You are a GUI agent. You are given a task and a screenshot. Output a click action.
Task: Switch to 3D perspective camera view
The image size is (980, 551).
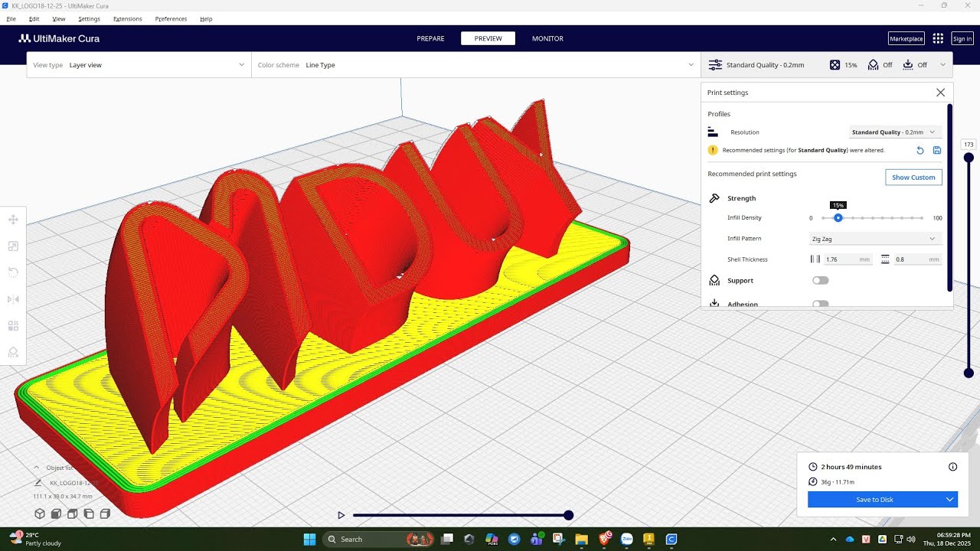[39, 514]
